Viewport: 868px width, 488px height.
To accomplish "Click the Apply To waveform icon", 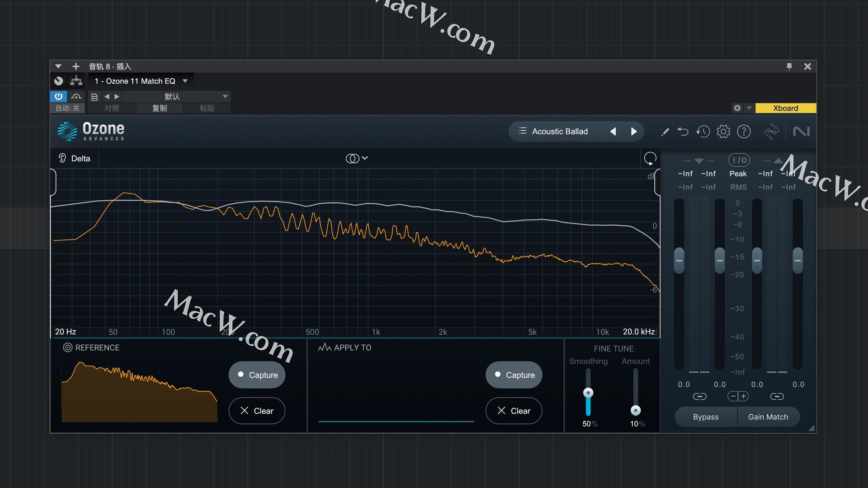I will (x=324, y=347).
